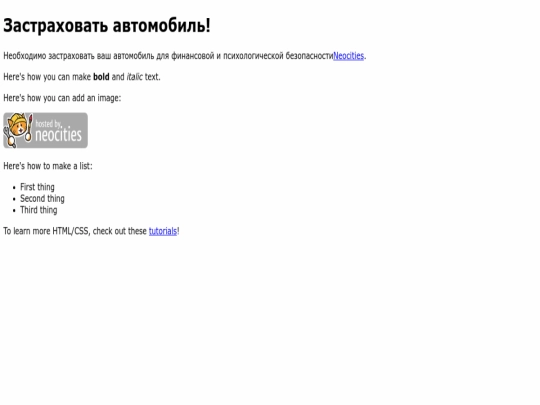
Task: Select the 'Second thing' list item
Action: point(42,199)
